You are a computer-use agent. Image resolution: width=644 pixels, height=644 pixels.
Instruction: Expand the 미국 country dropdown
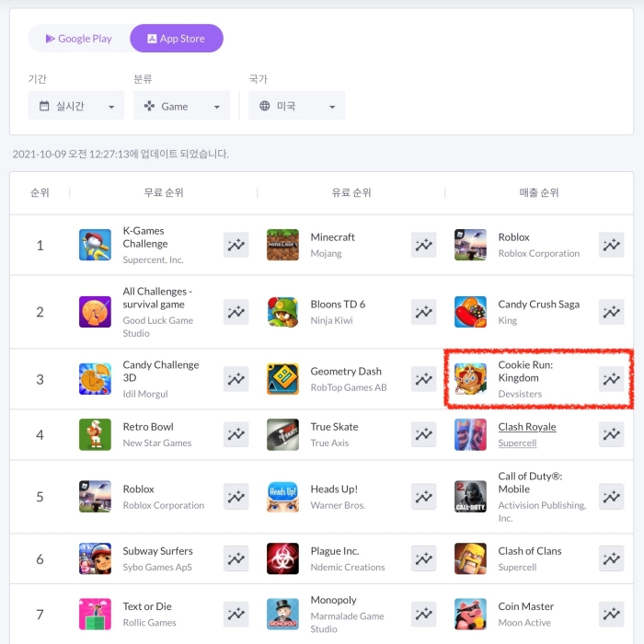[x=296, y=106]
